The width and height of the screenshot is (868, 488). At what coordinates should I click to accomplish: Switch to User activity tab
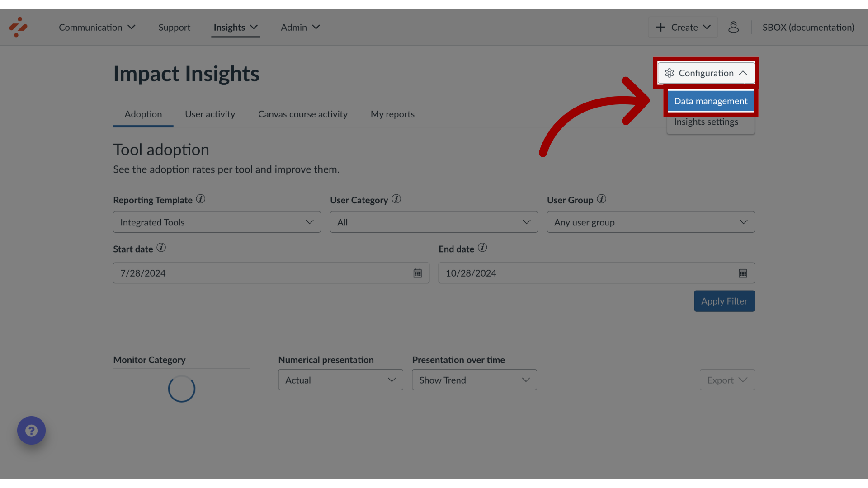[x=210, y=114]
